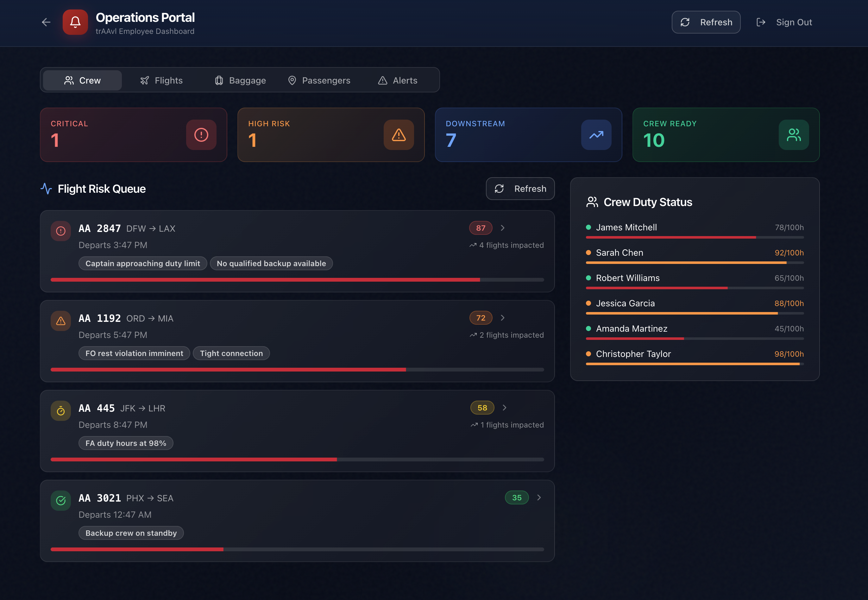Viewport: 868px width, 600px height.
Task: Refresh the Flight Risk Queue
Action: pos(520,189)
